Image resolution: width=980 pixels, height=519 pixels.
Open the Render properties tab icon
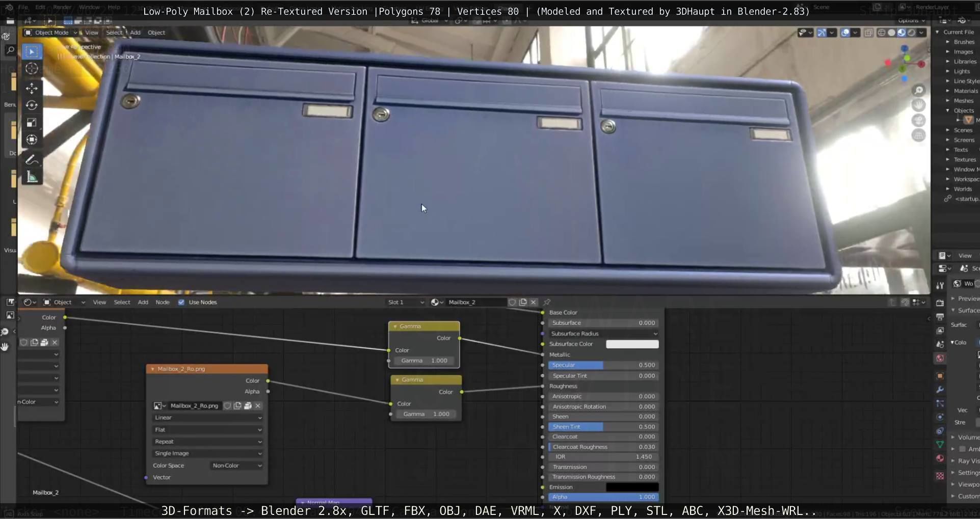(940, 303)
